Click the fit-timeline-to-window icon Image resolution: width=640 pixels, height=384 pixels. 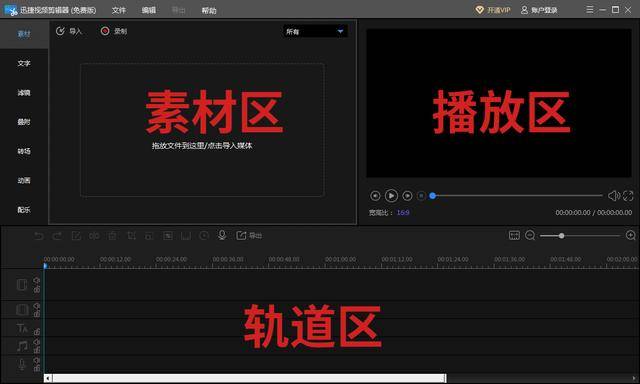pos(514,235)
